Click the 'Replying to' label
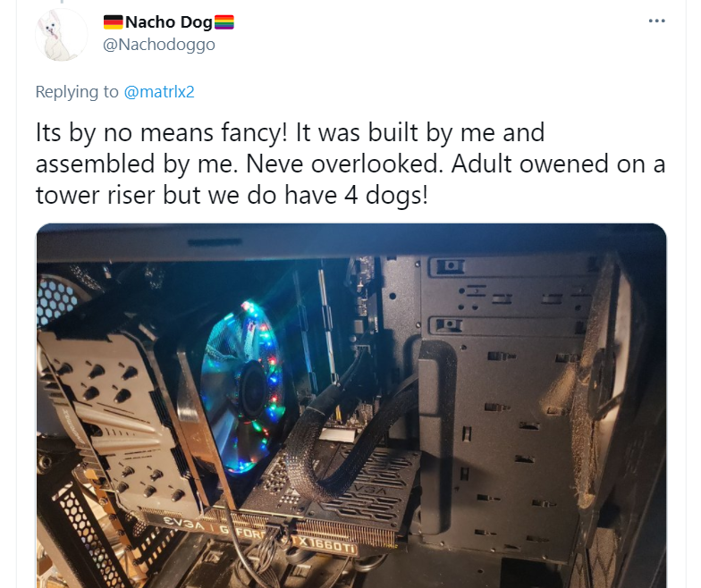 point(77,91)
